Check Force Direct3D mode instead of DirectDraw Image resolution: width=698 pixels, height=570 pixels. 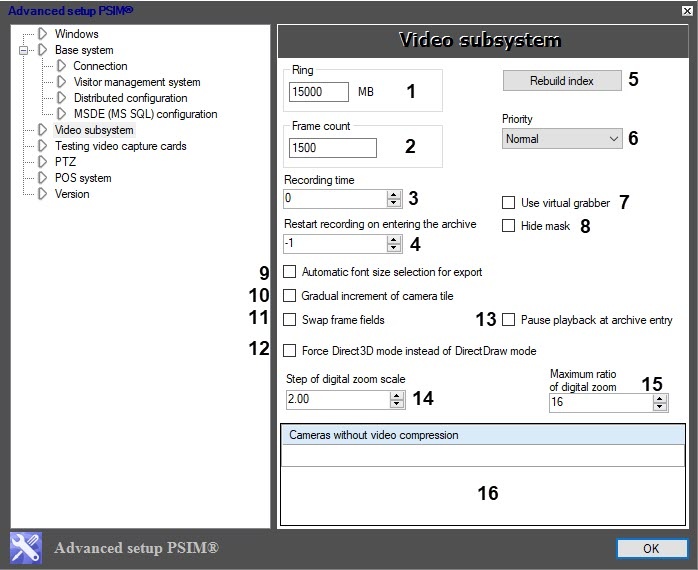coord(289,351)
